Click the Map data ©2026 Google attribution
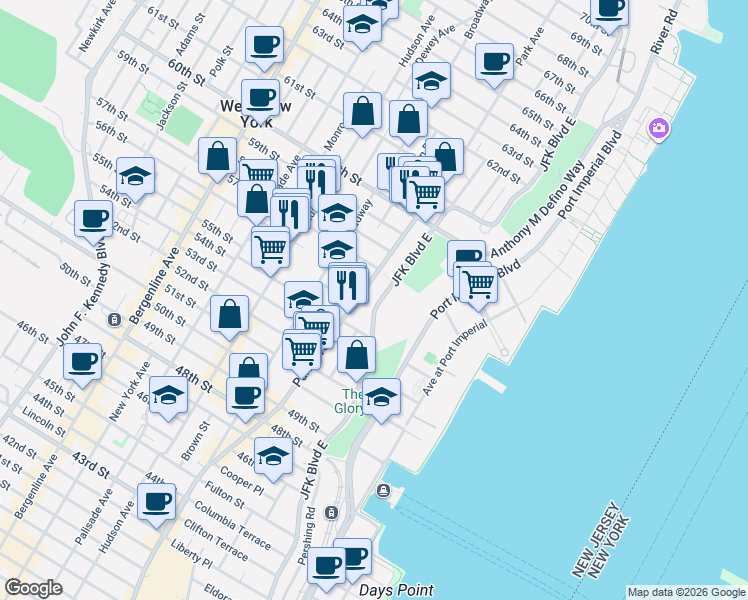The height and width of the screenshot is (600, 748). click(x=687, y=593)
